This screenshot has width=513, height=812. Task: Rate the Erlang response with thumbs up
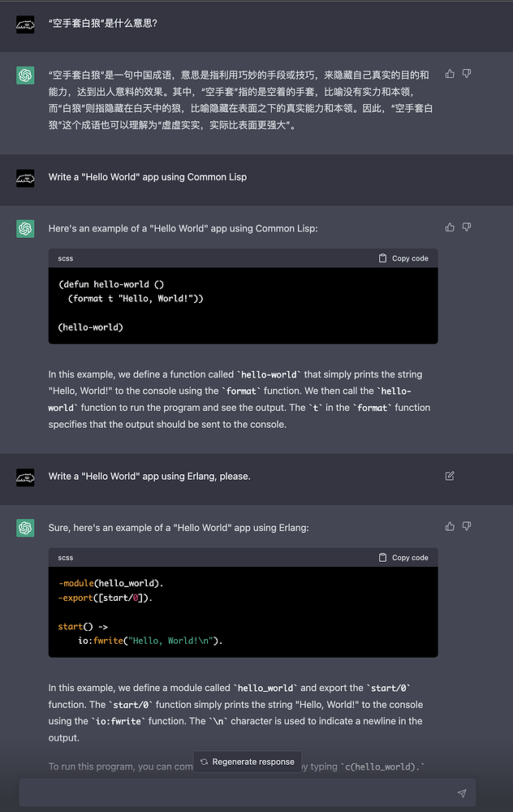click(450, 526)
